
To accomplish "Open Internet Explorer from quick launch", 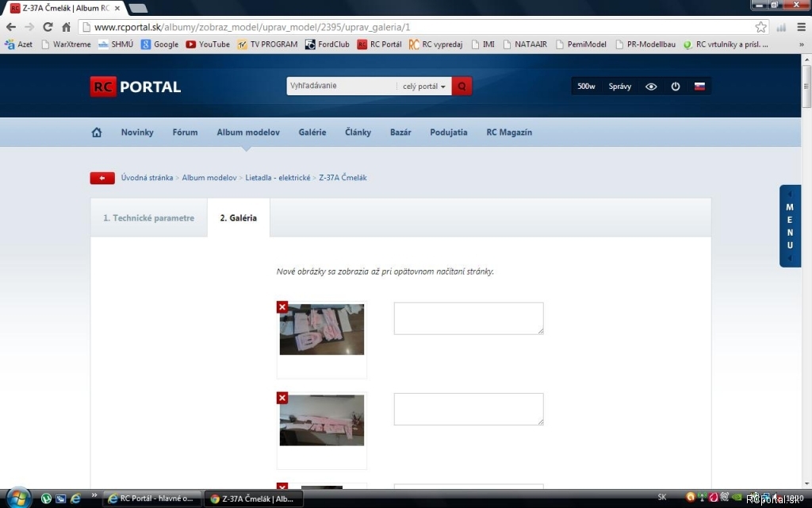I will [75, 498].
